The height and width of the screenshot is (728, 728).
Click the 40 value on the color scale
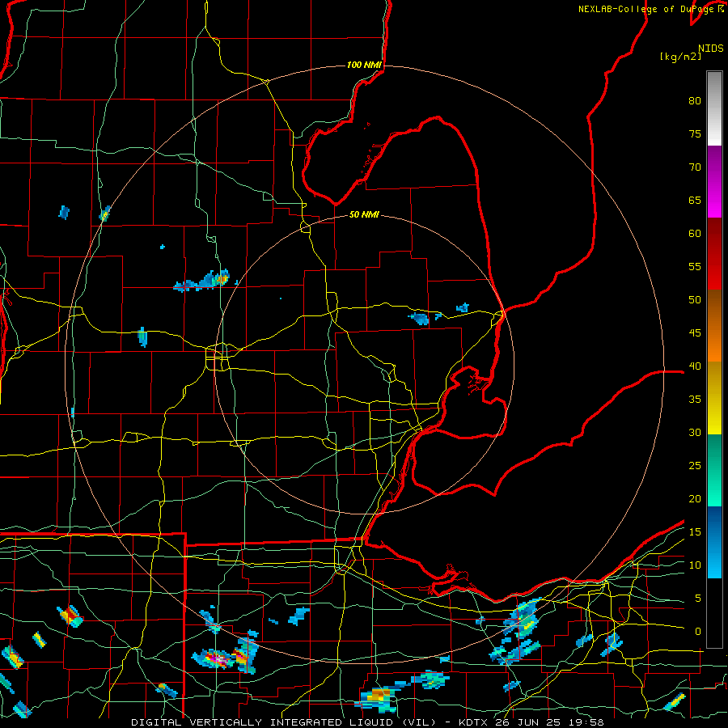[x=695, y=366]
